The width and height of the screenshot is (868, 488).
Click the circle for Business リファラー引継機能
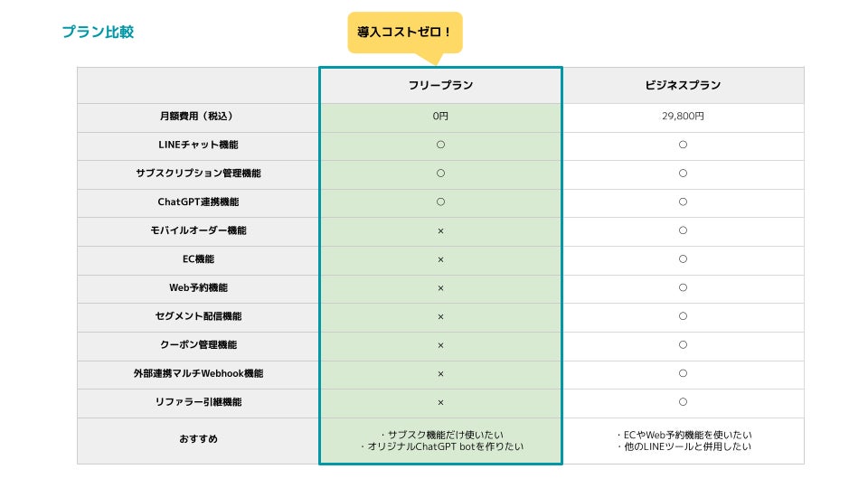click(x=683, y=402)
